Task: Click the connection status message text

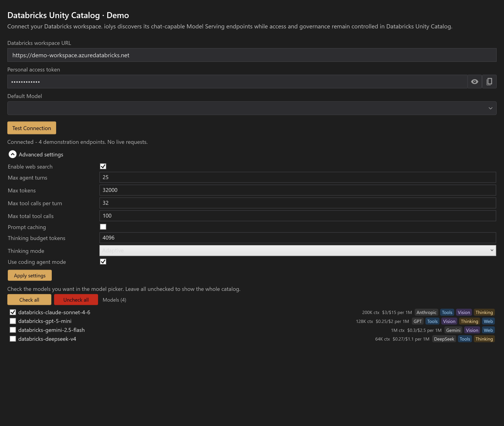Action: tap(77, 142)
